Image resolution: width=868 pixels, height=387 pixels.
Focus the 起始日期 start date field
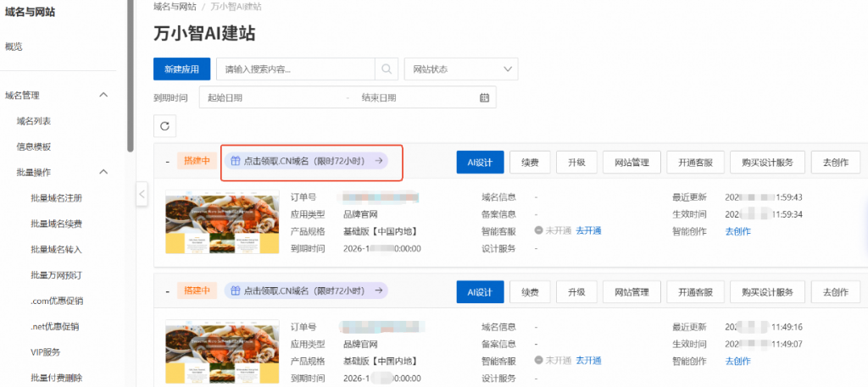point(271,97)
